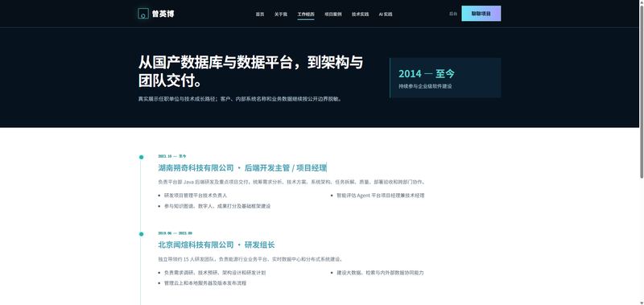
Task: Click the 北京闻煊科技有限公司 · 研发组长 heading
Action: pyautogui.click(x=217, y=245)
